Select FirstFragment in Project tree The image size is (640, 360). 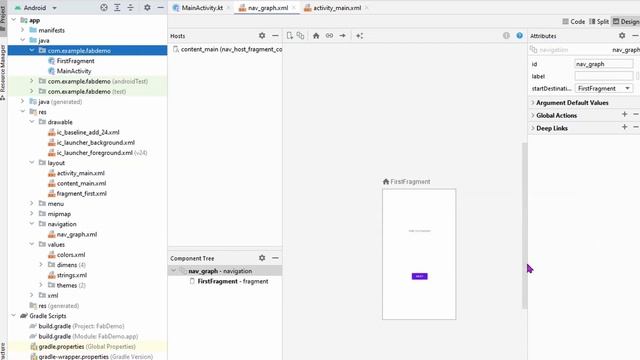pyautogui.click(x=76, y=61)
